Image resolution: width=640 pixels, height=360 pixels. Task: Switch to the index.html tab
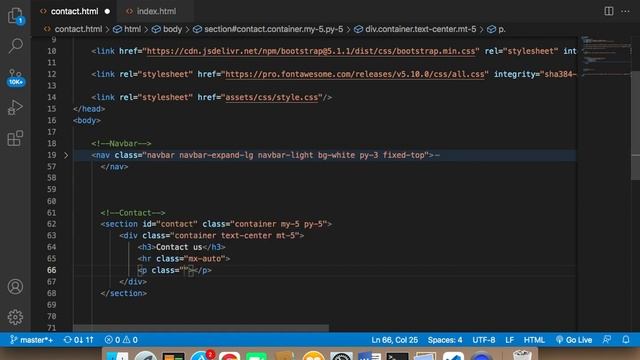point(156,11)
